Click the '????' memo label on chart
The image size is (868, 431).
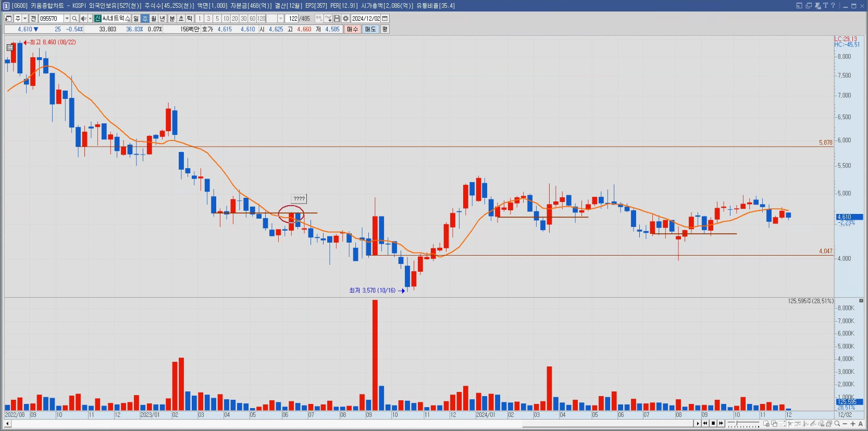coord(299,199)
